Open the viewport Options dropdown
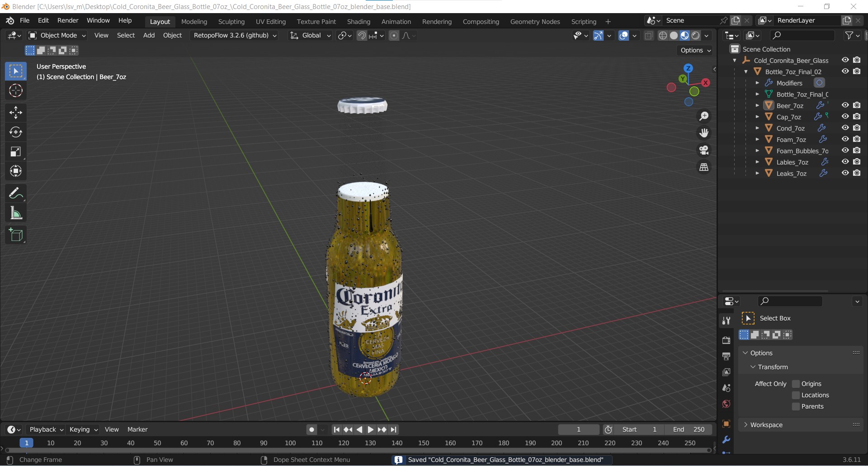Viewport: 868px width, 466px height. [695, 50]
